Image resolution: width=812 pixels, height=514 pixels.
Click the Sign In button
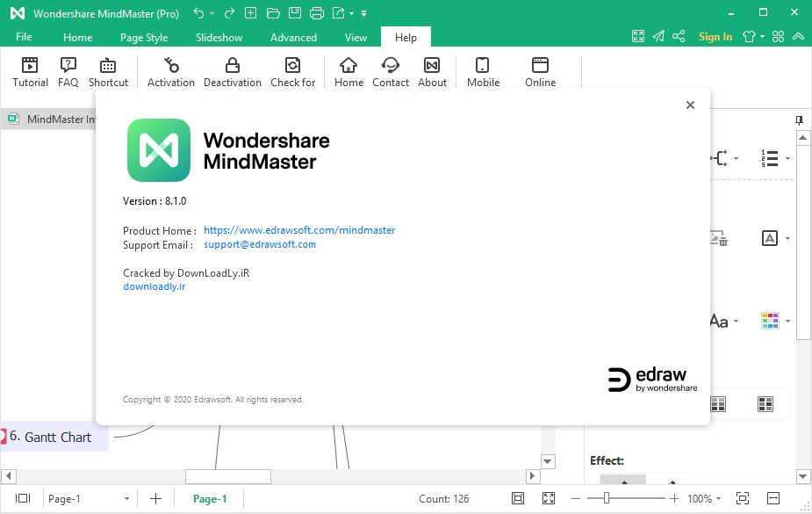point(715,37)
